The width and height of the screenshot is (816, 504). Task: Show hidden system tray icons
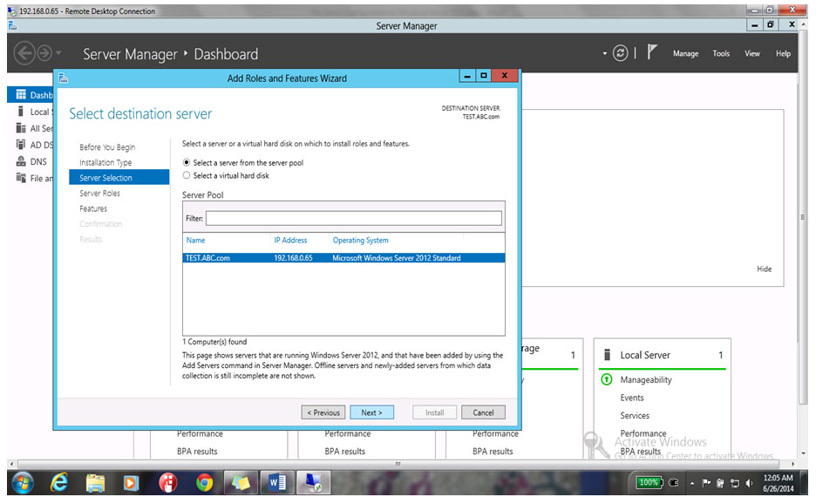[x=692, y=484]
